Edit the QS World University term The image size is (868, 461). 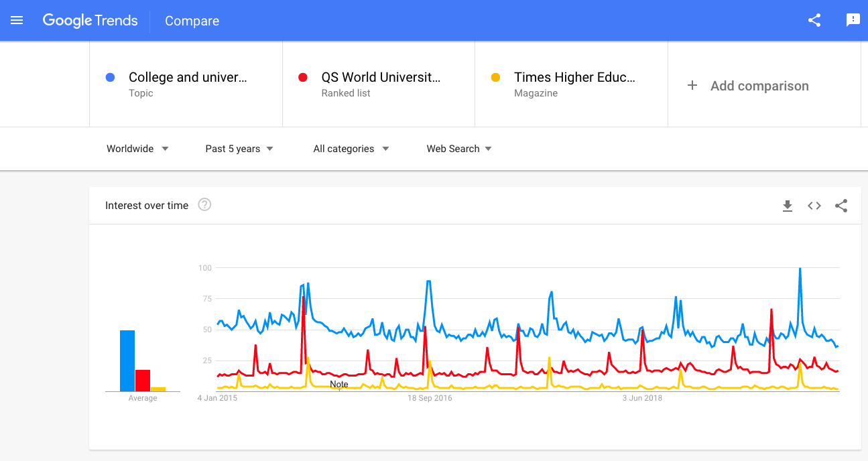tap(381, 78)
